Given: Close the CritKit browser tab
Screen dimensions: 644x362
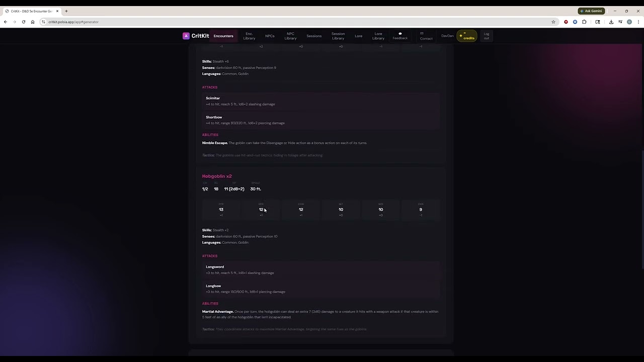Looking at the screenshot, I should [57, 11].
